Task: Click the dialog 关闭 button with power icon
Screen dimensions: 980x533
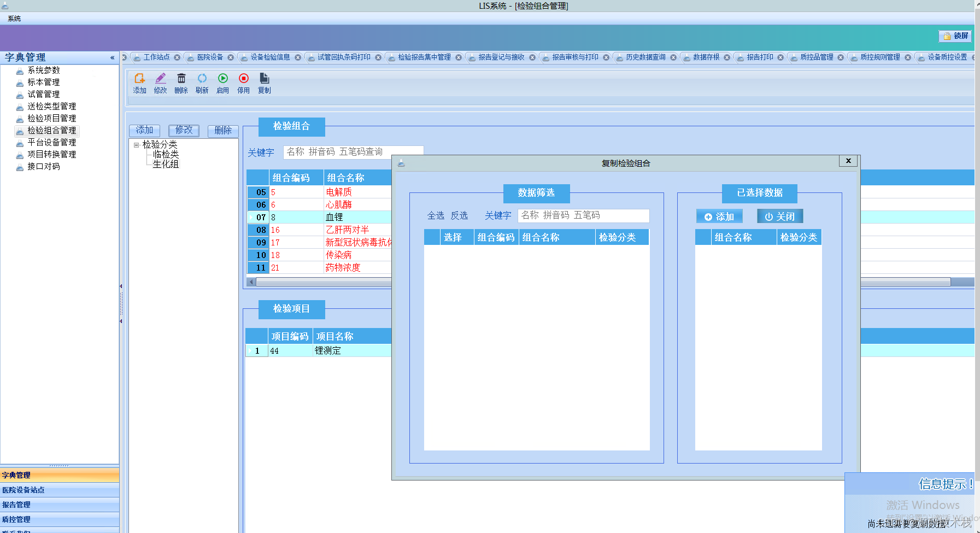Action: point(780,216)
